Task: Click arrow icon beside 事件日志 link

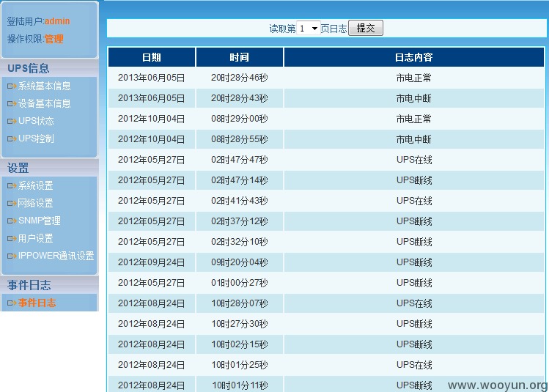Action: (12, 303)
